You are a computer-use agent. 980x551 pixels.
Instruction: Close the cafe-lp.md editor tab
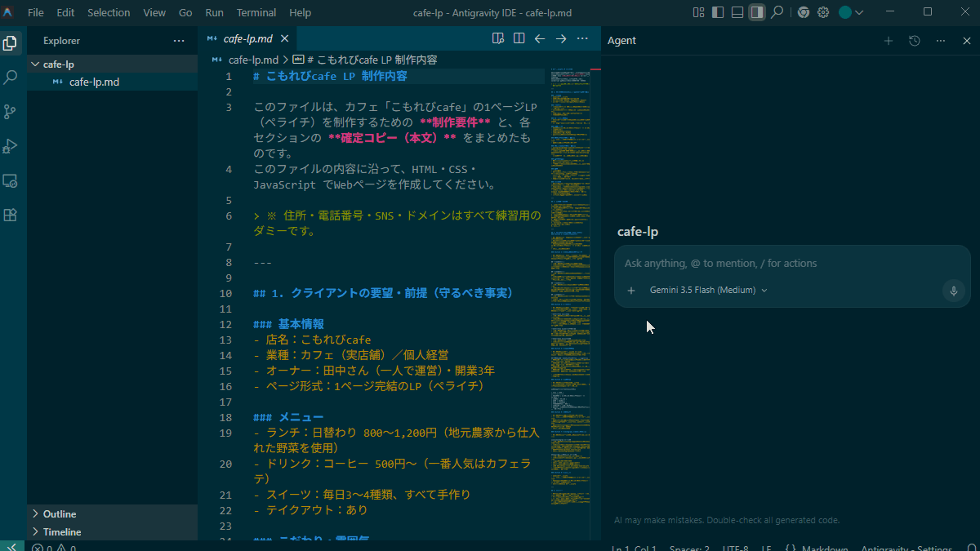(x=284, y=38)
